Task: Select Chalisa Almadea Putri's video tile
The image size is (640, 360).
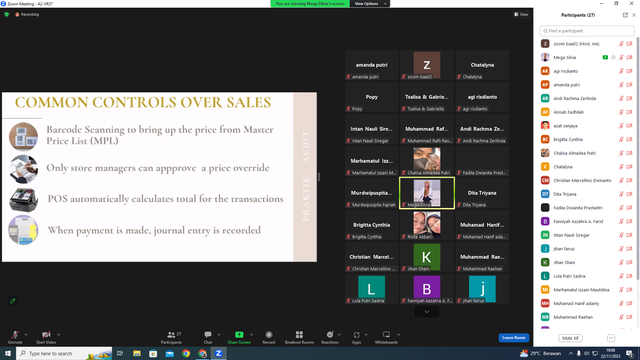Action: (x=427, y=161)
